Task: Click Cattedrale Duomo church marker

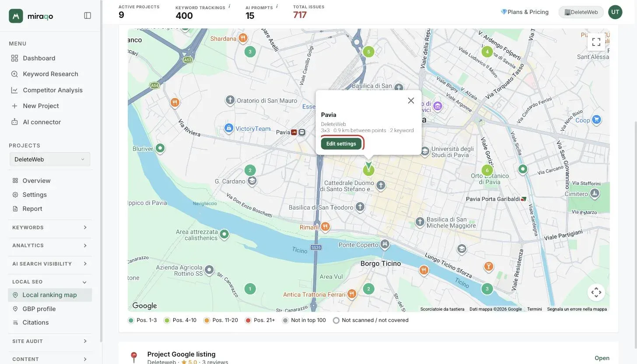Action: click(x=381, y=185)
